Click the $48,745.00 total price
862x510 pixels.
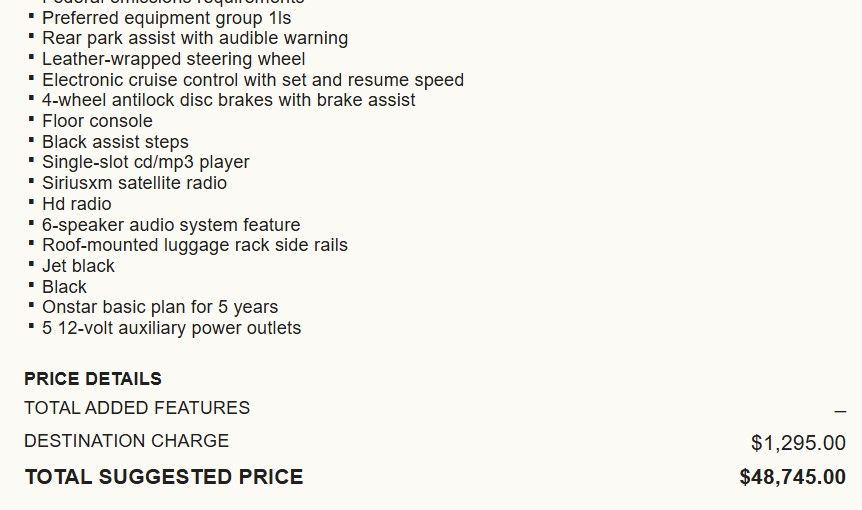coord(792,476)
